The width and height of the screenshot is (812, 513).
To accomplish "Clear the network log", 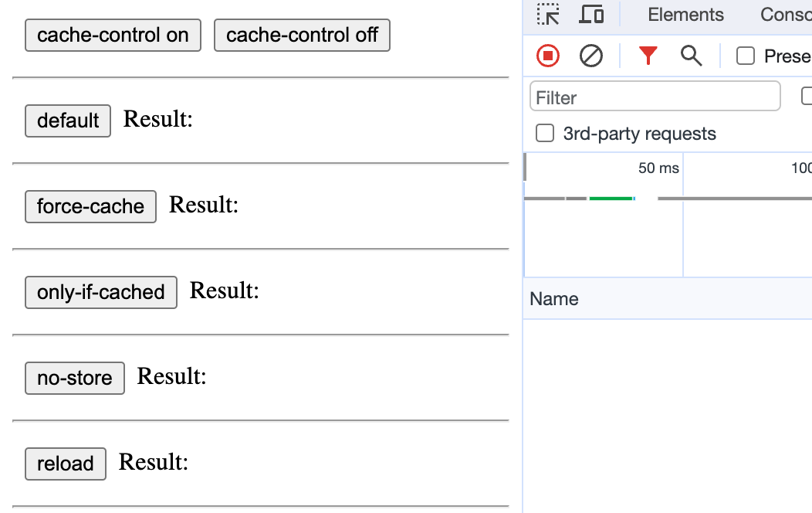I will pos(591,56).
